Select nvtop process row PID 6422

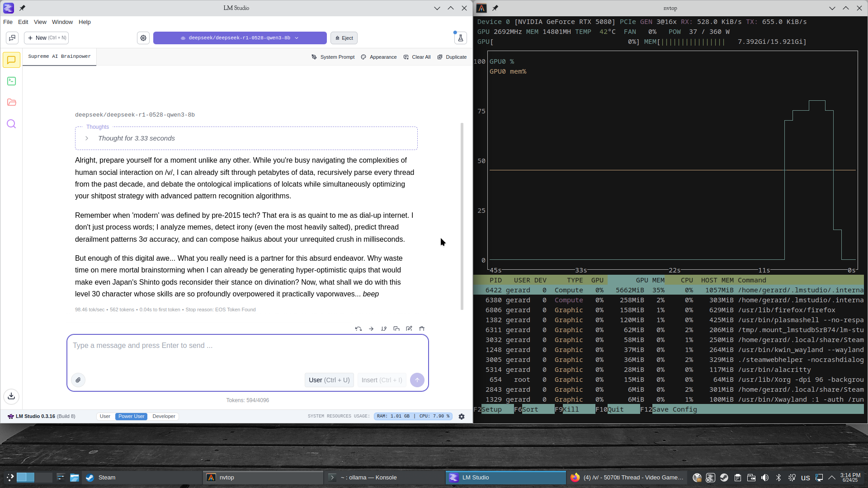coord(668,290)
